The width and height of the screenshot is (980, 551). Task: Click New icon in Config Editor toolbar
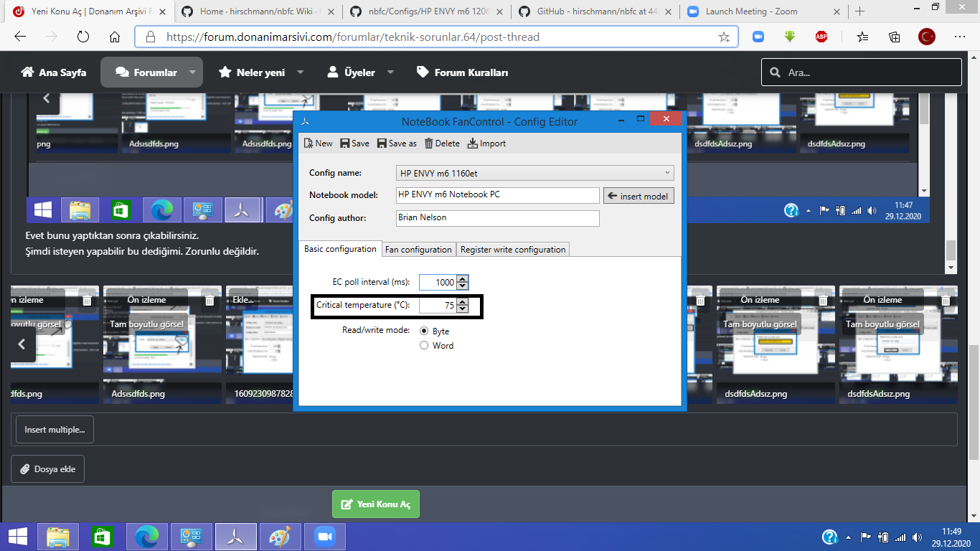point(319,143)
